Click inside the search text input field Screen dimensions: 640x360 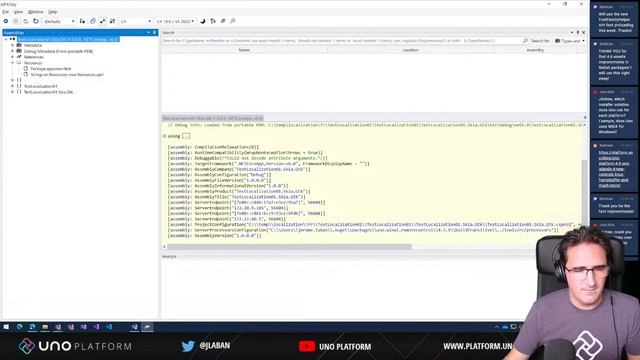[x=342, y=41]
